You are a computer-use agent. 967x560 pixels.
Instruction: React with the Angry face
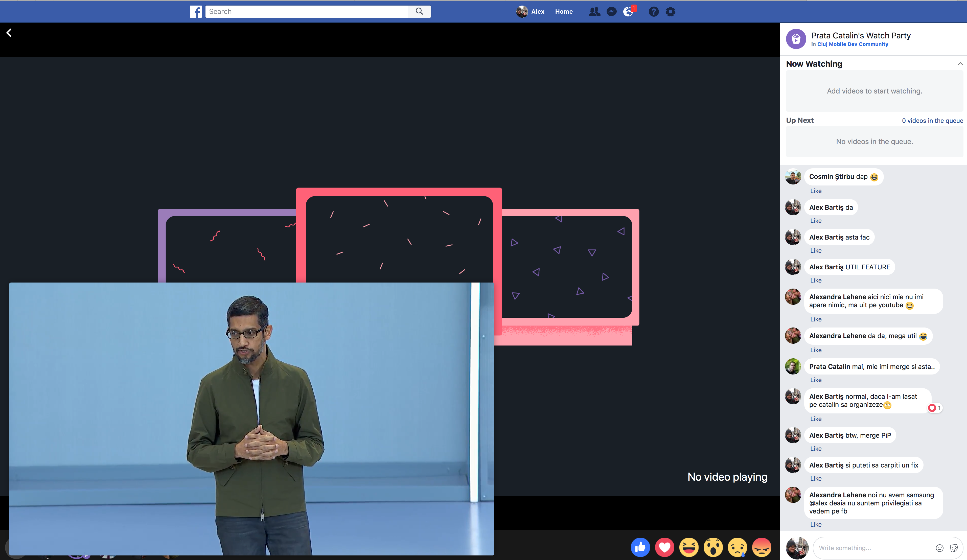coord(762,547)
